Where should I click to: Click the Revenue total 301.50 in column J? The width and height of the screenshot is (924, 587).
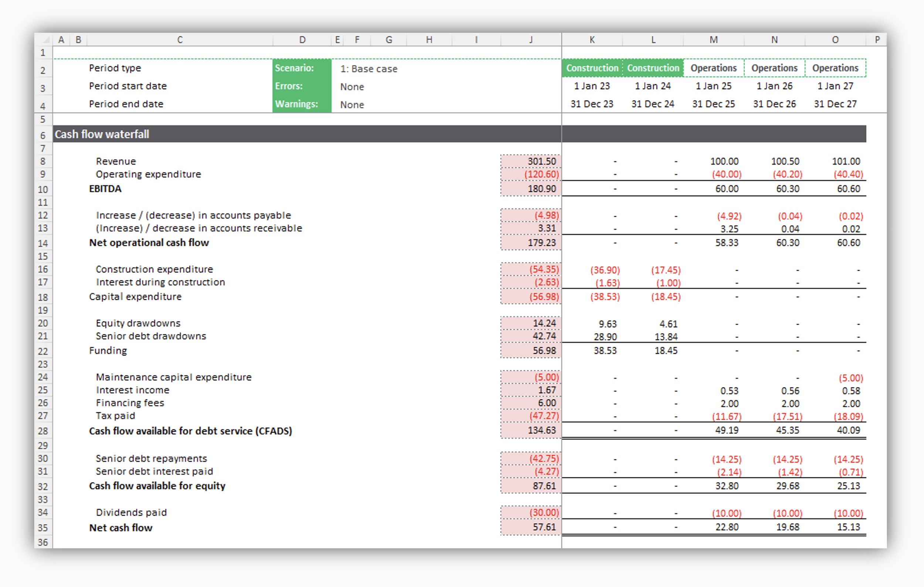[x=531, y=161]
